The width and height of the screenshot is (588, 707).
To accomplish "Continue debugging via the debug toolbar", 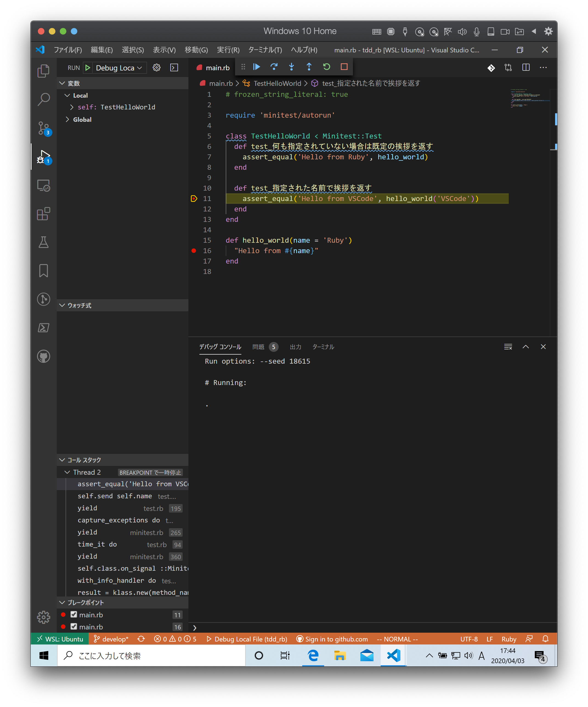I will coord(256,67).
